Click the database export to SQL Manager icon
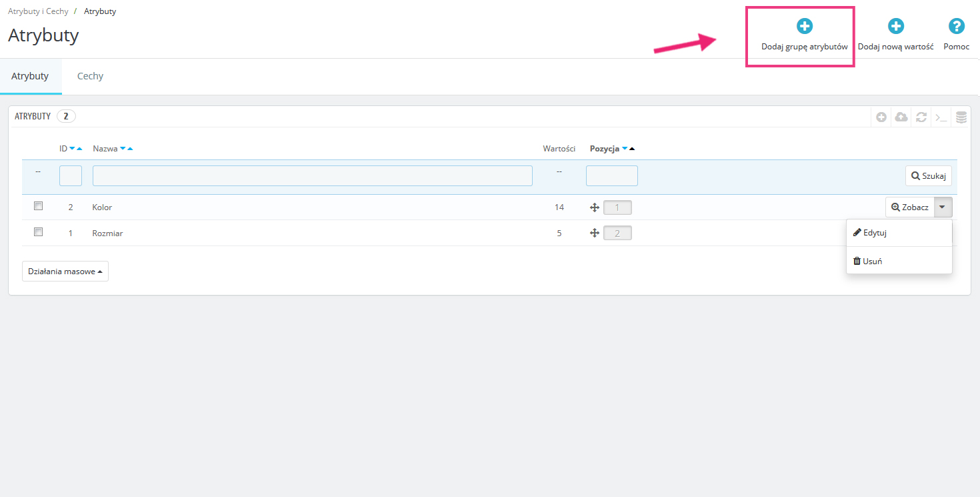Screen dimensions: 980x497 (x=961, y=117)
